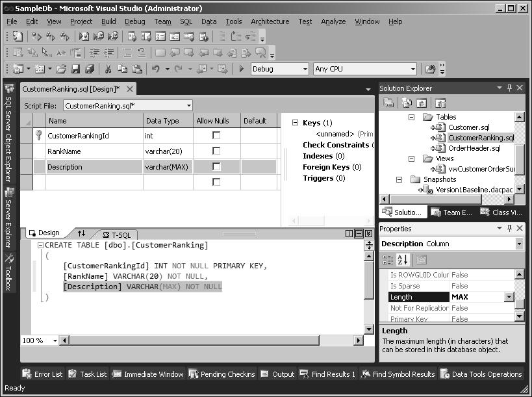Collapse the Keys section
The image size is (532, 397).
[295, 123]
